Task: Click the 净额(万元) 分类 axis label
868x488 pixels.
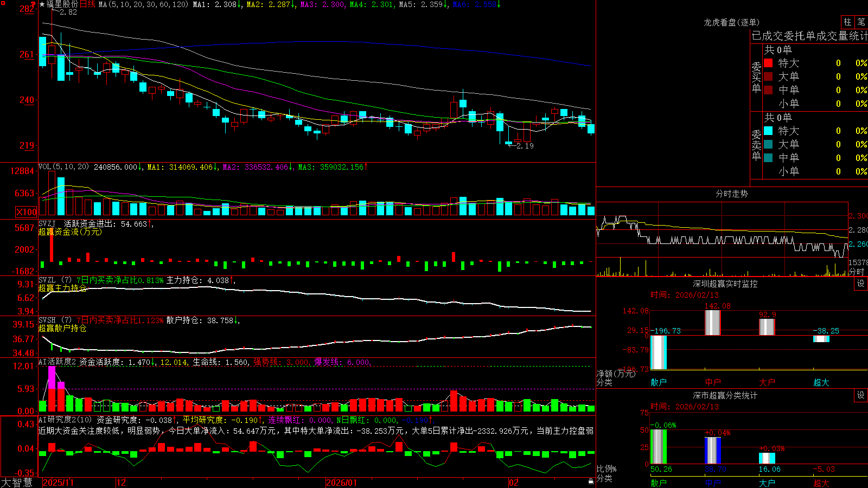Action: tap(616, 378)
